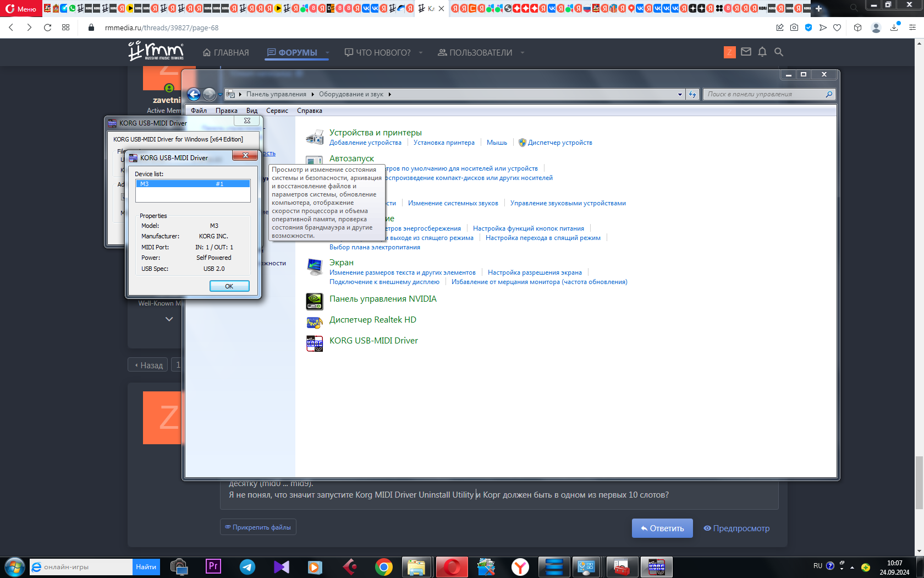This screenshot has width=924, height=578.
Task: Click the browser address bar URL
Action: tap(162, 28)
